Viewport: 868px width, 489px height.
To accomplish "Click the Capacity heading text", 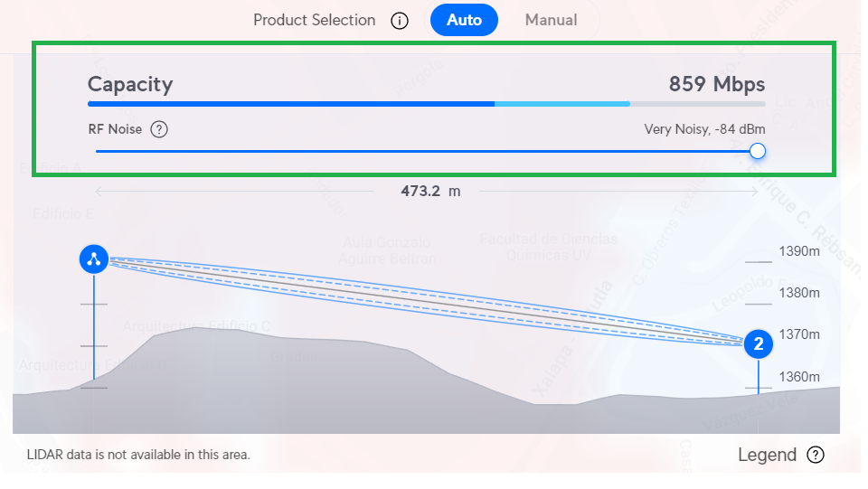I will 130,85.
